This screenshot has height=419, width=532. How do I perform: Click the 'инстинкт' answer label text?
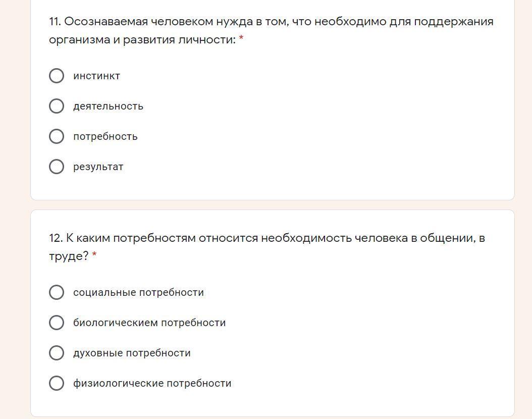coord(96,76)
